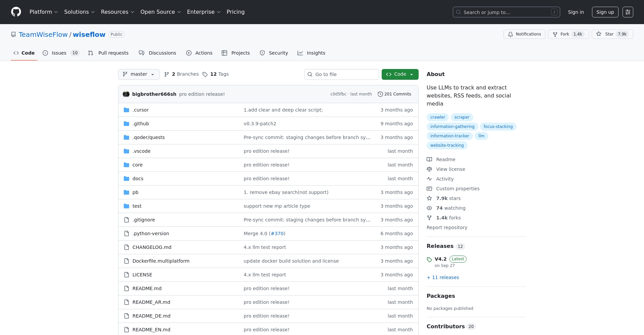This screenshot has width=644, height=335.
Task: Click the Sign up button
Action: click(605, 12)
